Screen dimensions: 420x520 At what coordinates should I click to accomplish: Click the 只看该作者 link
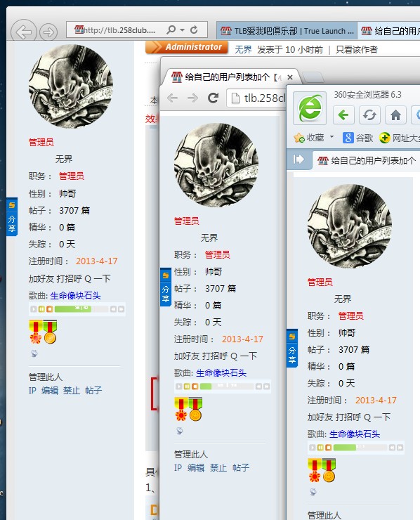coord(356,50)
